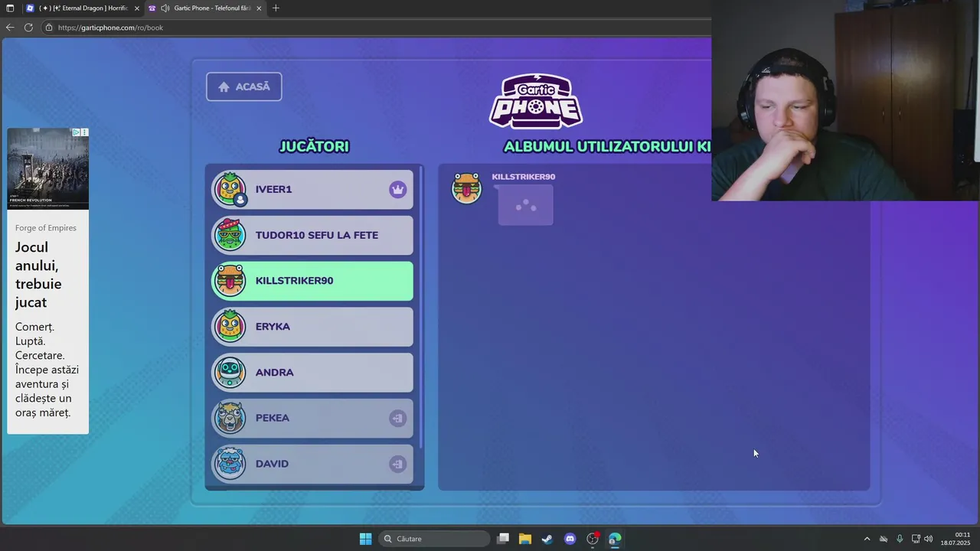Click the Edge browser taskbar icon

tap(615, 539)
